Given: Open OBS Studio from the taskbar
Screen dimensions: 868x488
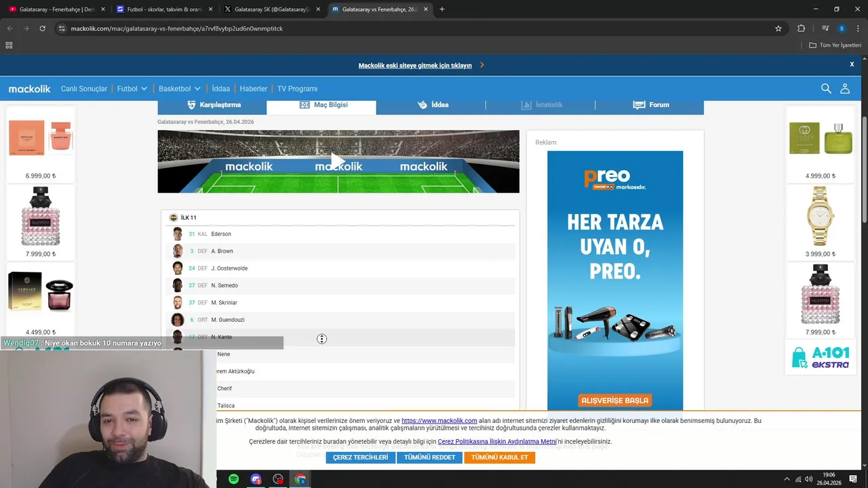Looking at the screenshot, I should click(278, 479).
